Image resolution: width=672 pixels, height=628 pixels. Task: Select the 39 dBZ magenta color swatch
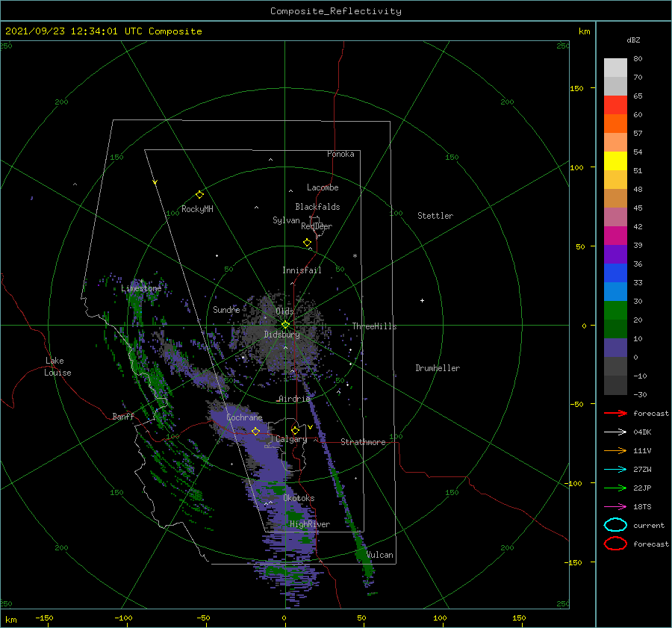(x=615, y=236)
